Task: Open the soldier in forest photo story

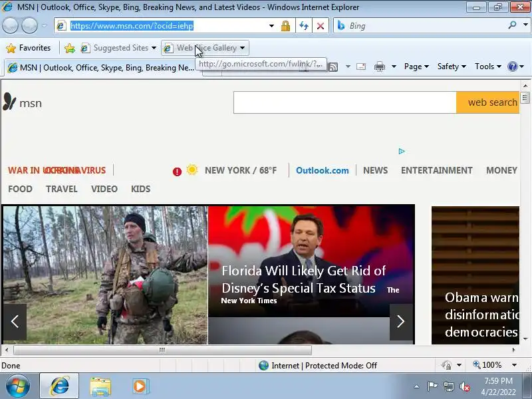Action: tap(105, 275)
